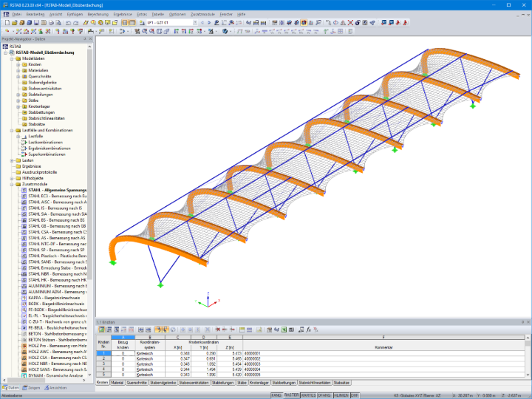Screen dimensions: 532x399
Task: Switch to the Material table tab
Action: tap(117, 383)
